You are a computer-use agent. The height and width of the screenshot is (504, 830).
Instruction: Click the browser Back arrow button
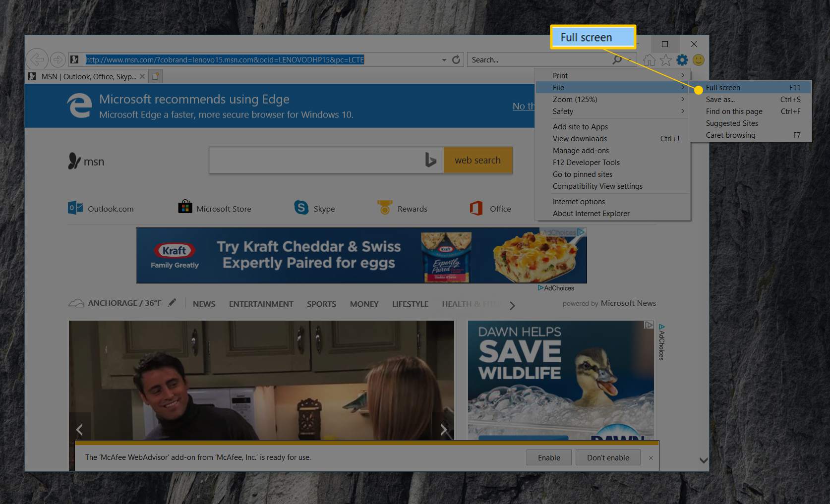tap(37, 59)
